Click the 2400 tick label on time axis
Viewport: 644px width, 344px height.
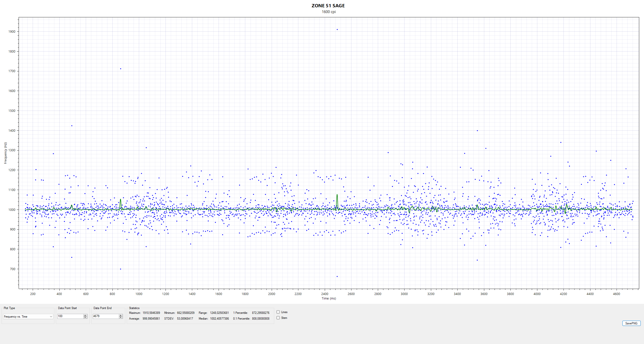tap(325, 294)
